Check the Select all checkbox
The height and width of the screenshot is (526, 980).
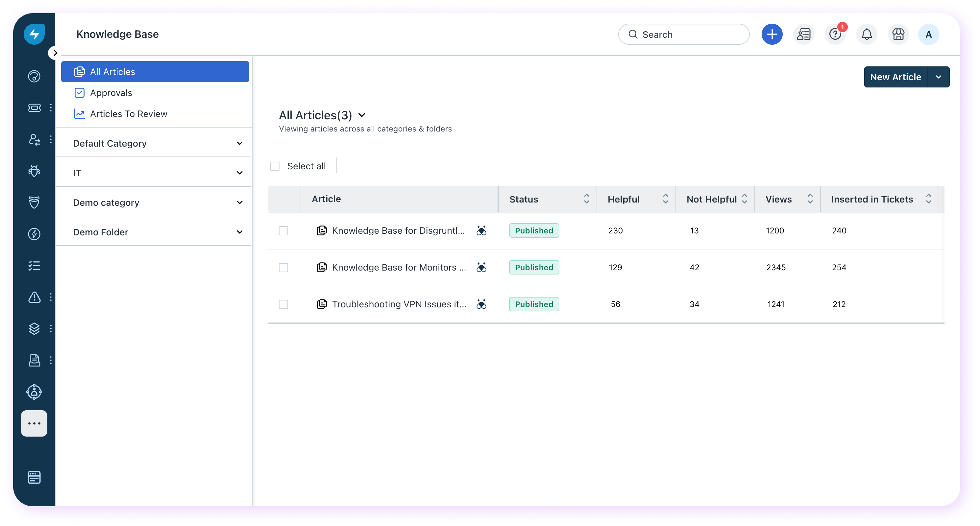(275, 167)
